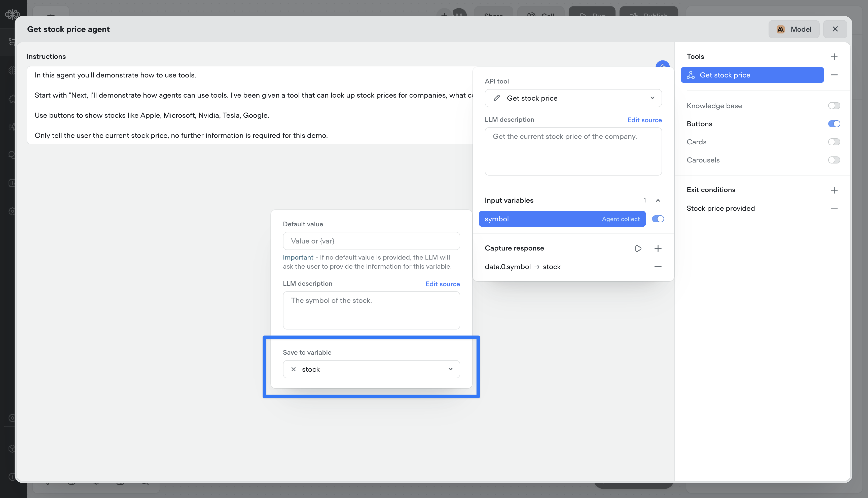
Task: Run the Capture response test play icon
Action: [x=638, y=248]
